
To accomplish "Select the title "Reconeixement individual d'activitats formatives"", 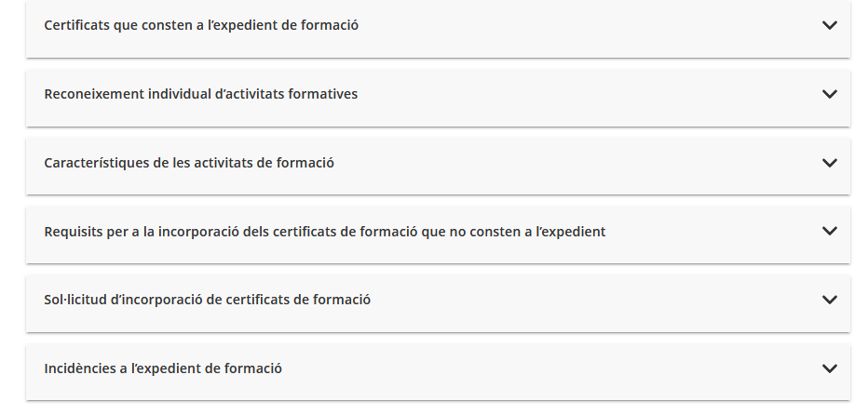I will [x=200, y=94].
